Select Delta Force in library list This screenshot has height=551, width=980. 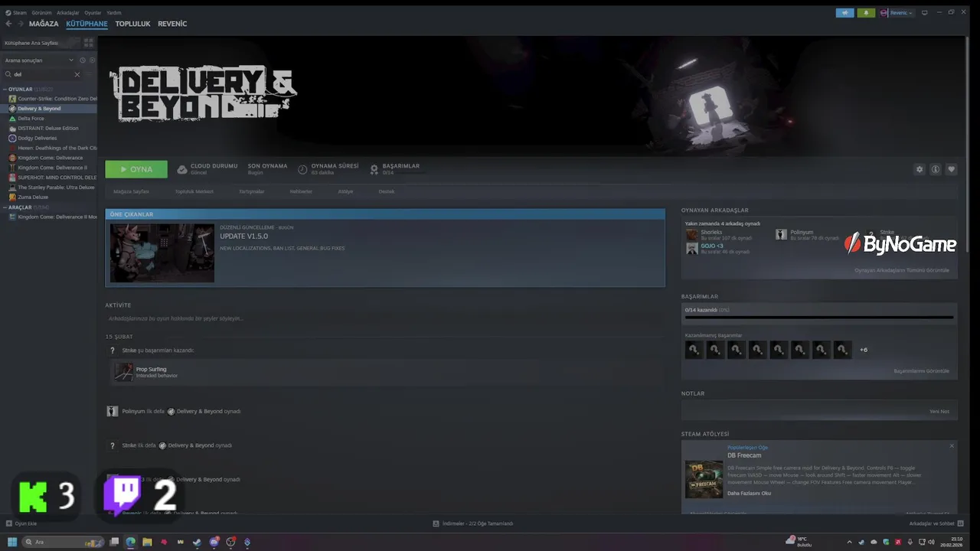coord(50,119)
